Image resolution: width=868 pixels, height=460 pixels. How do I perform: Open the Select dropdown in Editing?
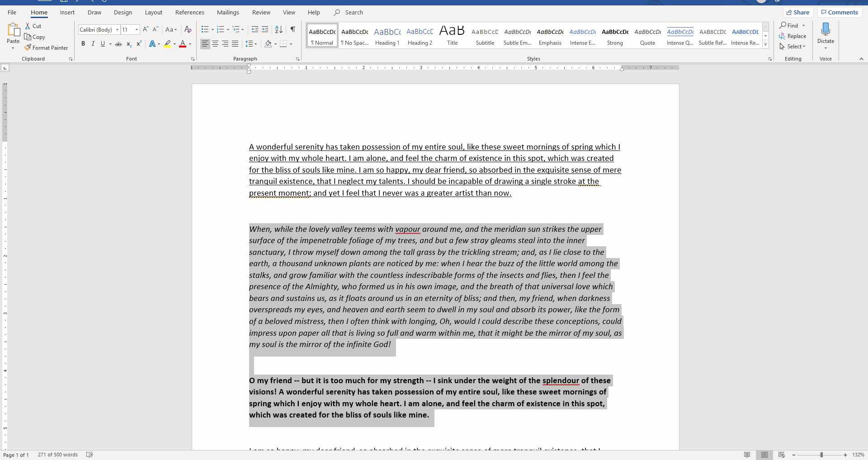click(x=793, y=46)
